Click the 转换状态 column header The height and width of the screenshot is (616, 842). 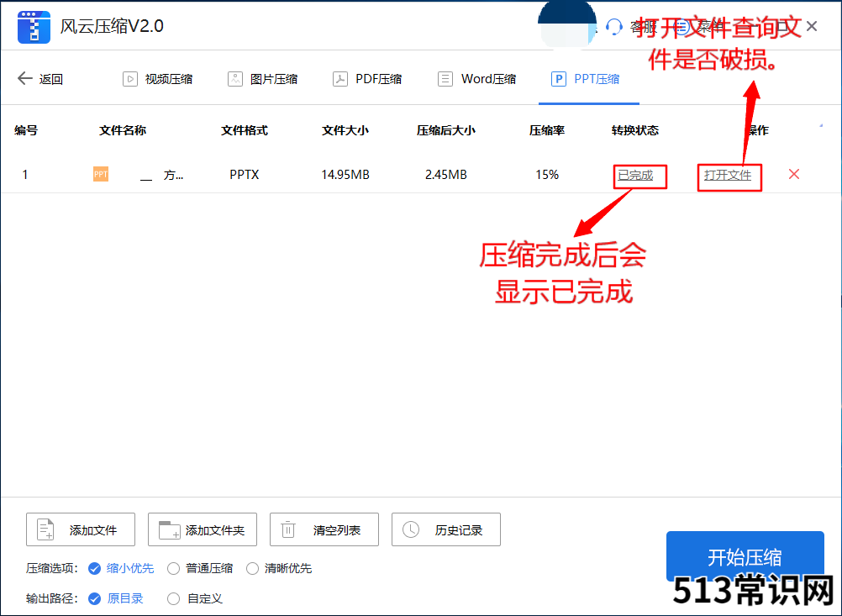635,130
